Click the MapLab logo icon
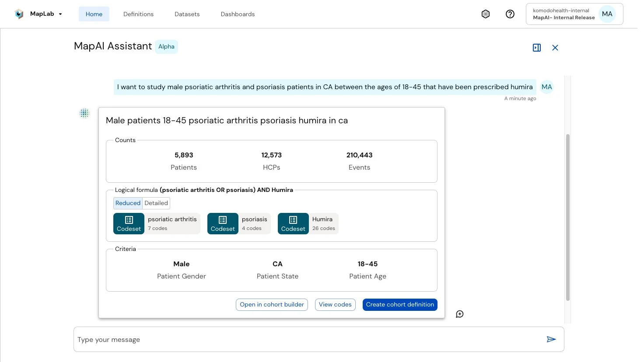The width and height of the screenshot is (644, 362). 19,14
